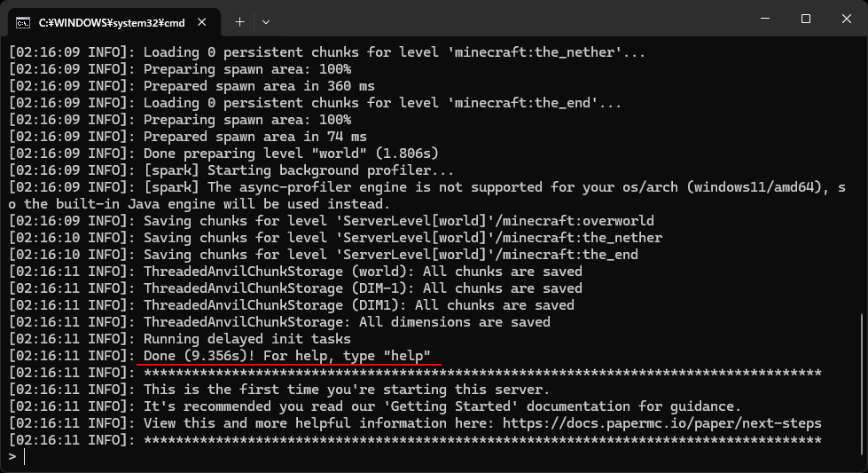Click the Prepared spawn area in 360 ms line
This screenshot has width=868, height=473.
click(192, 86)
